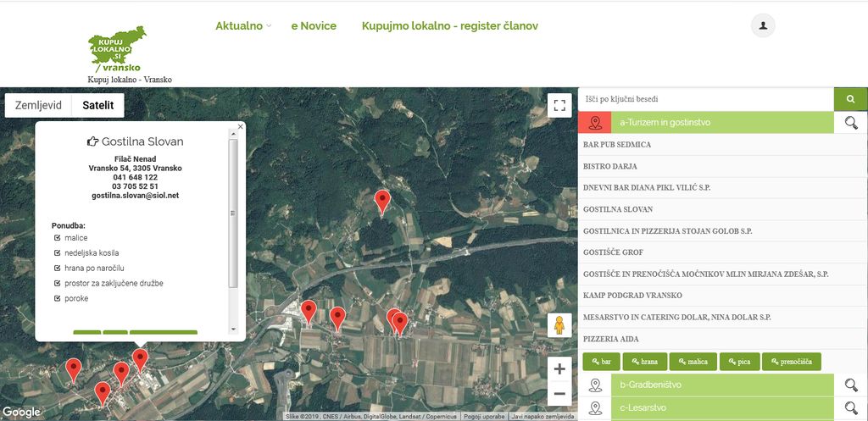Open the e Novice menu item
This screenshot has width=868, height=421.
click(314, 25)
